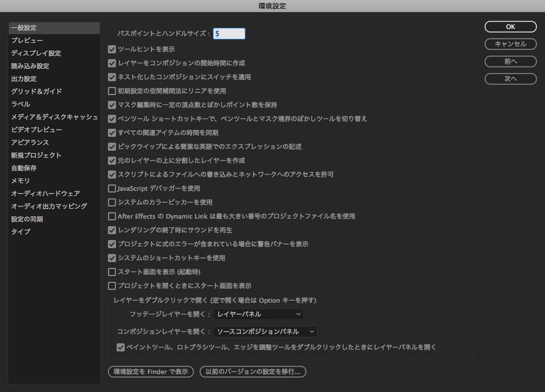Viewport: 545px width, 392px height.
Task: Click the パスポイントとハンドルサイズ input field
Action: [x=229, y=34]
